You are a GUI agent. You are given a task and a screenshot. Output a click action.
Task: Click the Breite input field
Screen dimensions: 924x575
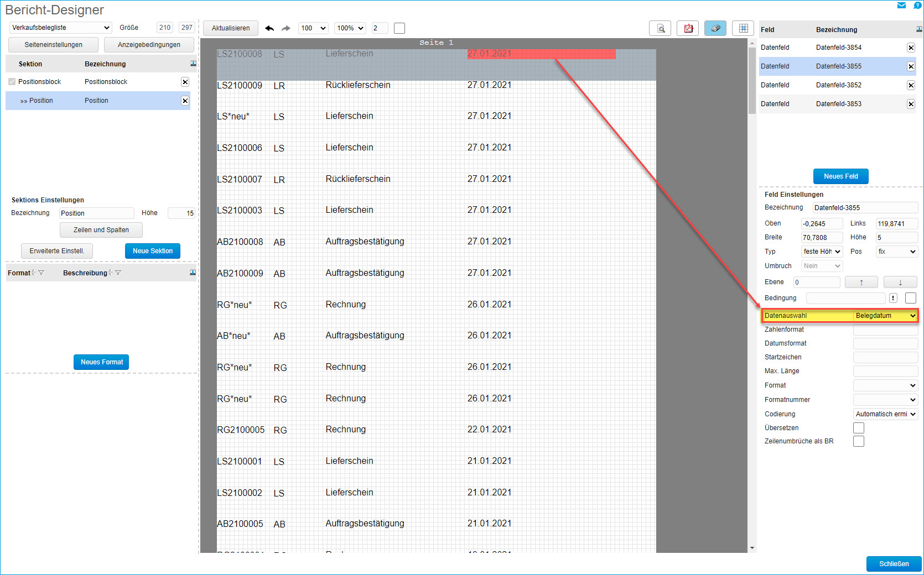pyautogui.click(x=822, y=238)
